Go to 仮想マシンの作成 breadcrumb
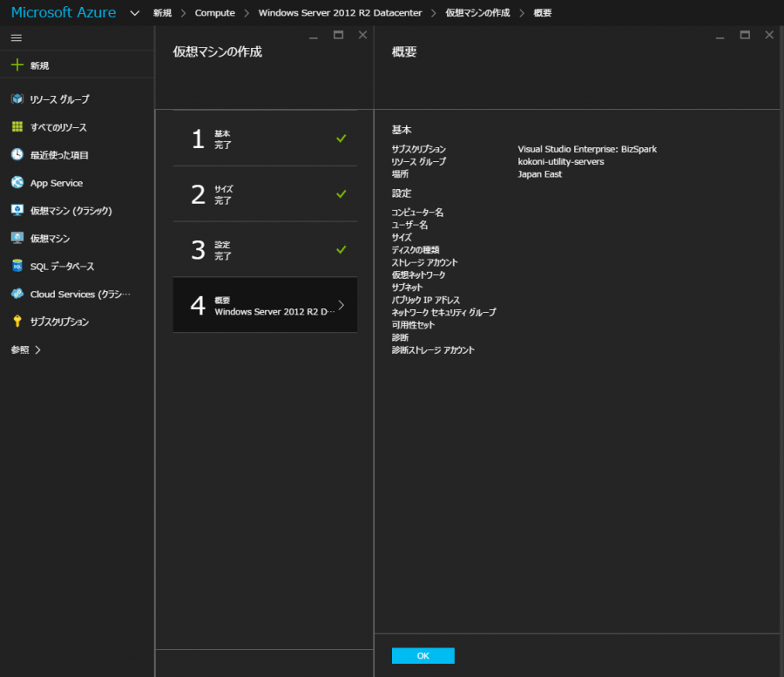Viewport: 784px width, 677px height. tap(477, 13)
